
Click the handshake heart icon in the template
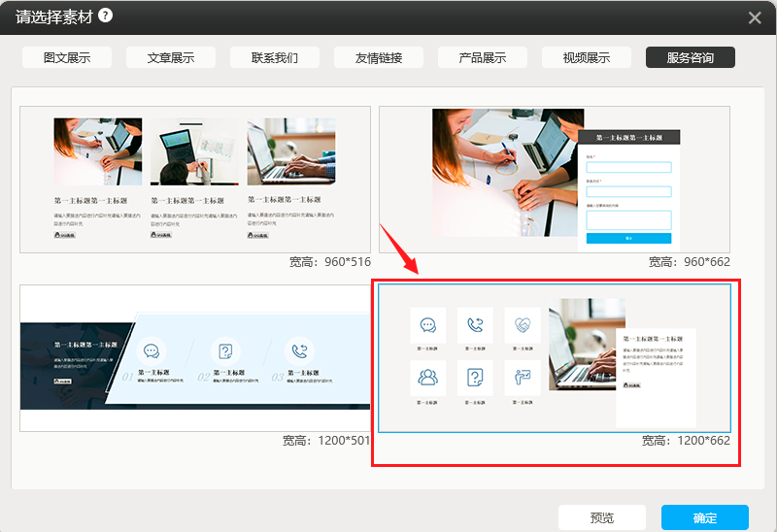[x=523, y=325]
